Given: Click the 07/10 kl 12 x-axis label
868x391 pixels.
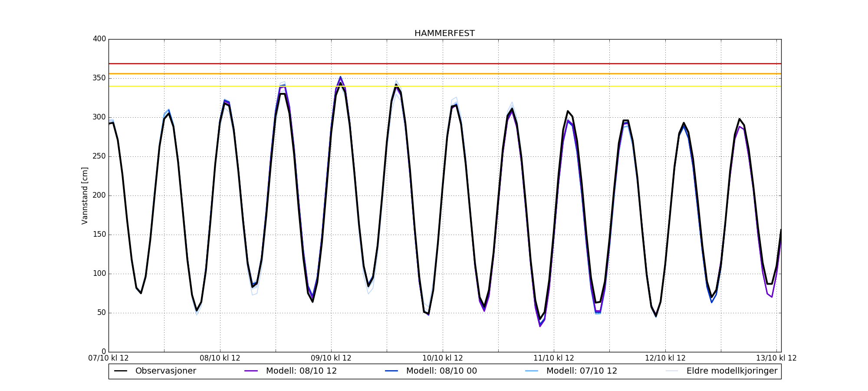Looking at the screenshot, I should [x=108, y=358].
